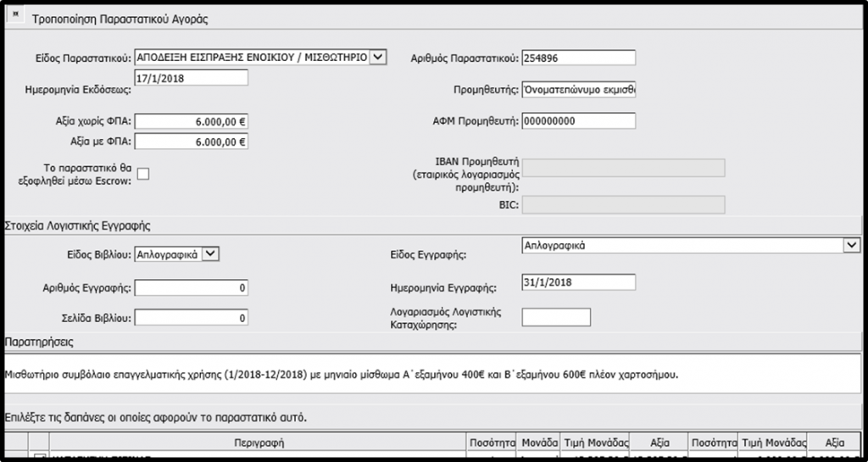Select the Λογαριασμός Λογιστικής Καταχώρησης field

click(x=555, y=317)
